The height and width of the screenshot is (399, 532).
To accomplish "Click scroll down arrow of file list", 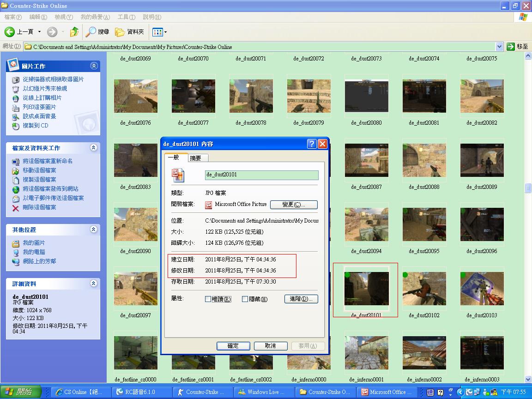I will click(528, 379).
